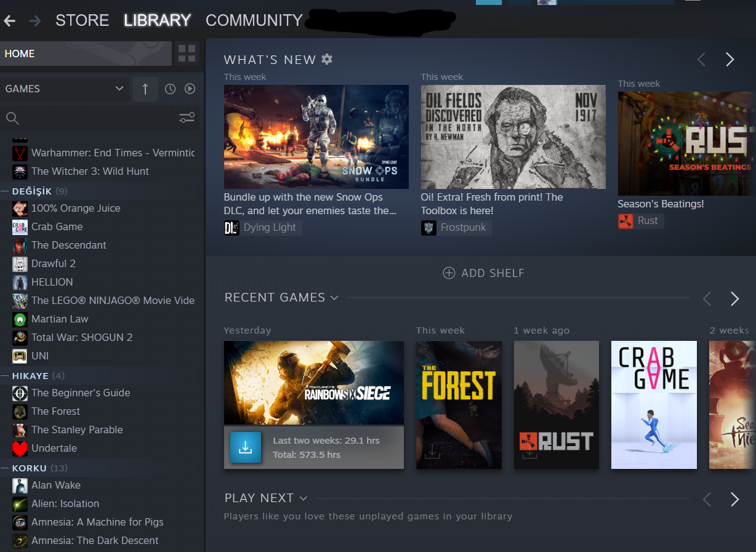Collapse the DEĞİŞİK category
The height and width of the screenshot is (552, 756).
[x=6, y=191]
